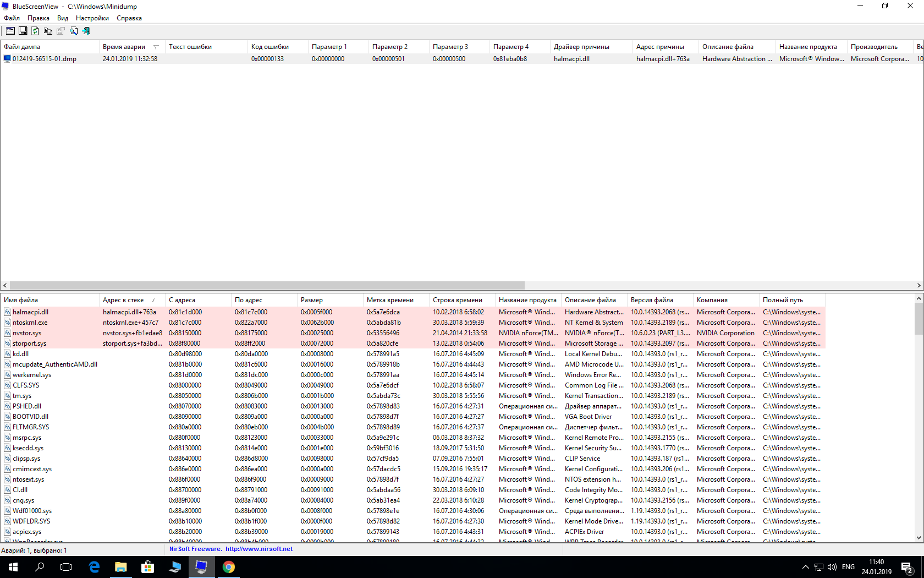The width and height of the screenshot is (924, 578).
Task: Open the Правка menu
Action: pyautogui.click(x=38, y=18)
